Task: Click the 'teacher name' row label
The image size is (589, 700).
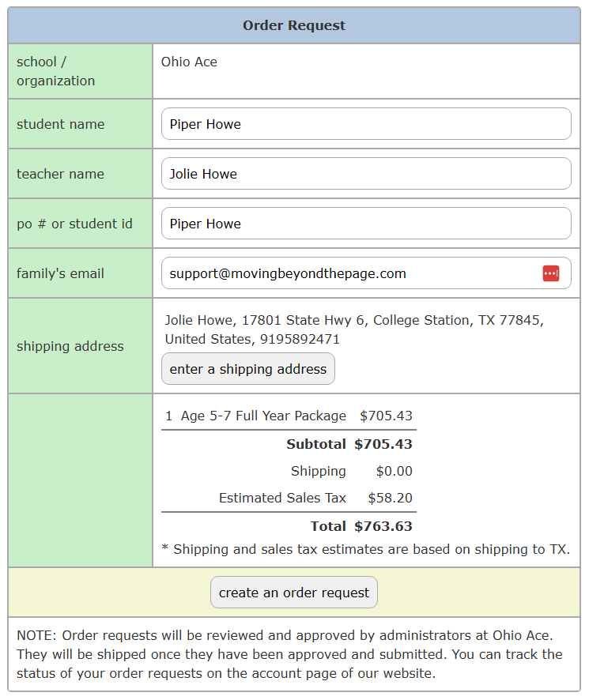Action: click(60, 174)
